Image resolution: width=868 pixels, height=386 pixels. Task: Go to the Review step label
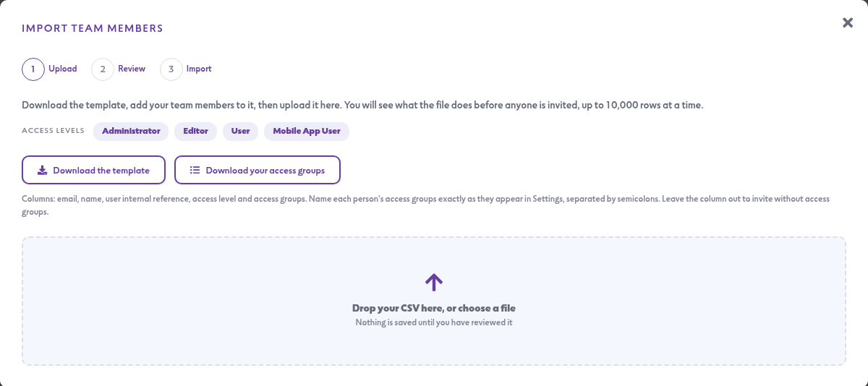click(132, 69)
